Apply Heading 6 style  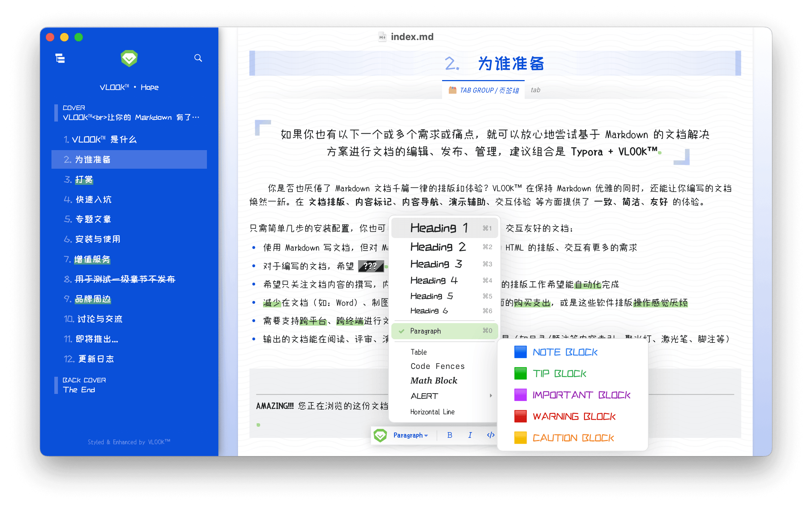[x=445, y=311]
